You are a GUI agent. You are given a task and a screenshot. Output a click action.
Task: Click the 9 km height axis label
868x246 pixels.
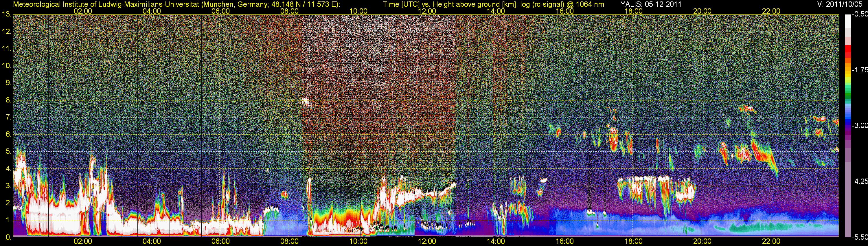pos(8,83)
